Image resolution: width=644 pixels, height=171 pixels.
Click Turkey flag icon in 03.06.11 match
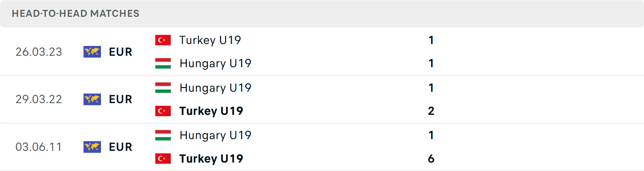[x=163, y=159]
